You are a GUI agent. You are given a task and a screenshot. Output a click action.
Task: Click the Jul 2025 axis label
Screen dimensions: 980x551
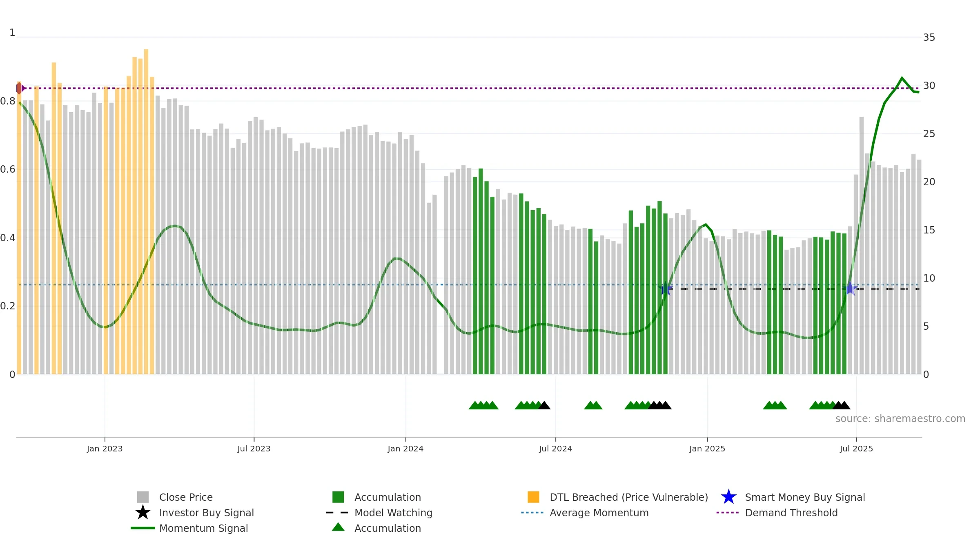856,449
